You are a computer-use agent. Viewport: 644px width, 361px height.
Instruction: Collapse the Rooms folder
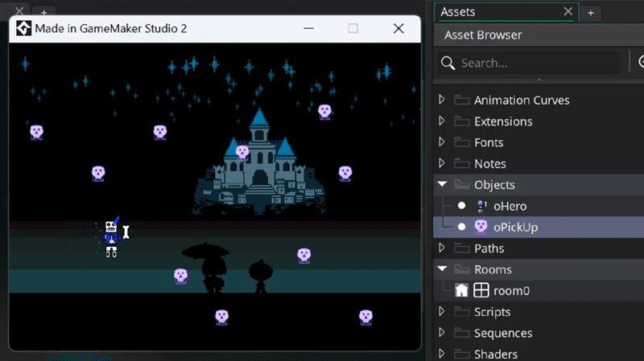(441, 269)
